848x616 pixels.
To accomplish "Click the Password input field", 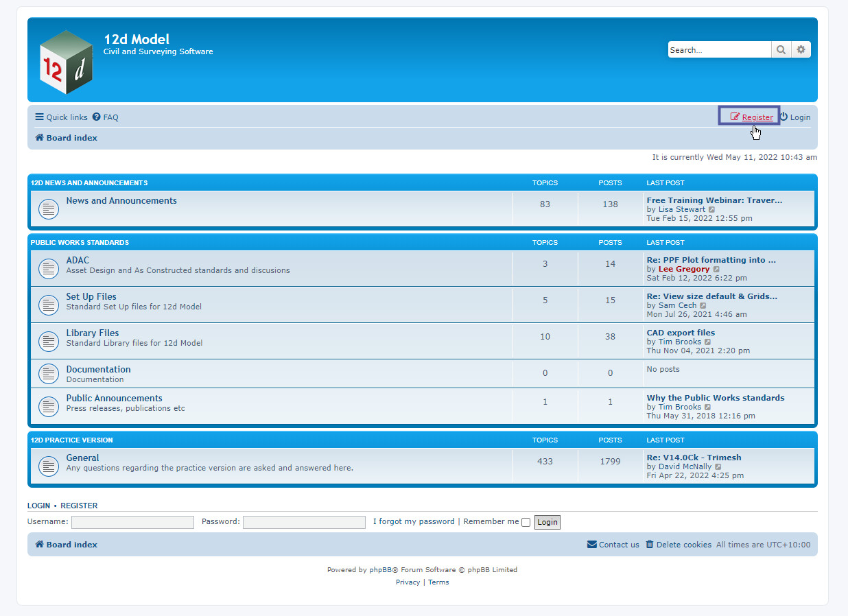I will (x=304, y=522).
